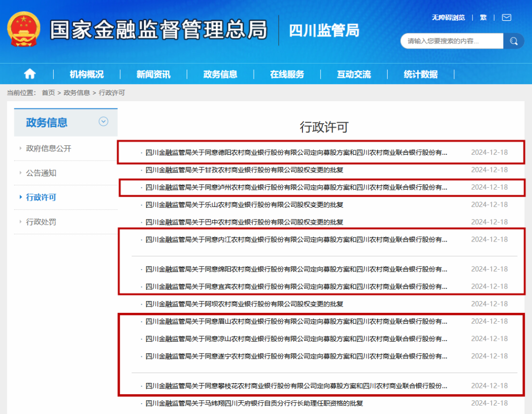Open the 内江农村商业银行 approval notice

click(296, 240)
